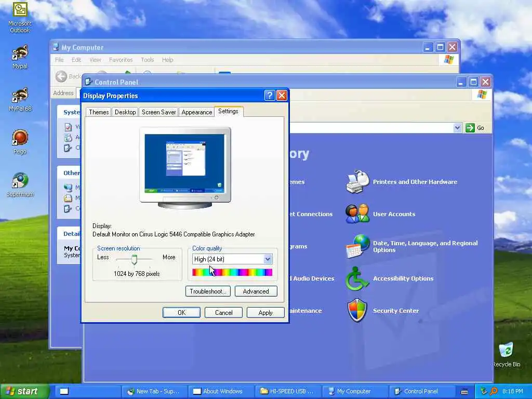532x399 pixels.
Task: Click the tray icon left of the orange one
Action: point(484,391)
